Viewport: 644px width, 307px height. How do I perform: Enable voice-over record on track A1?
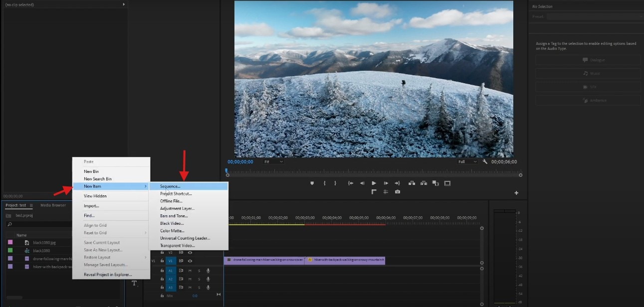[208, 271]
